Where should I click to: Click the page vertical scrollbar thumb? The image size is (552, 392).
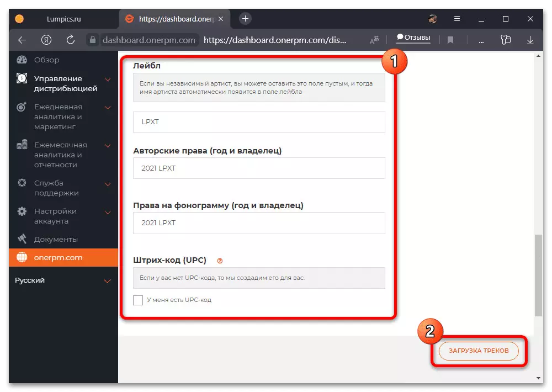538,276
